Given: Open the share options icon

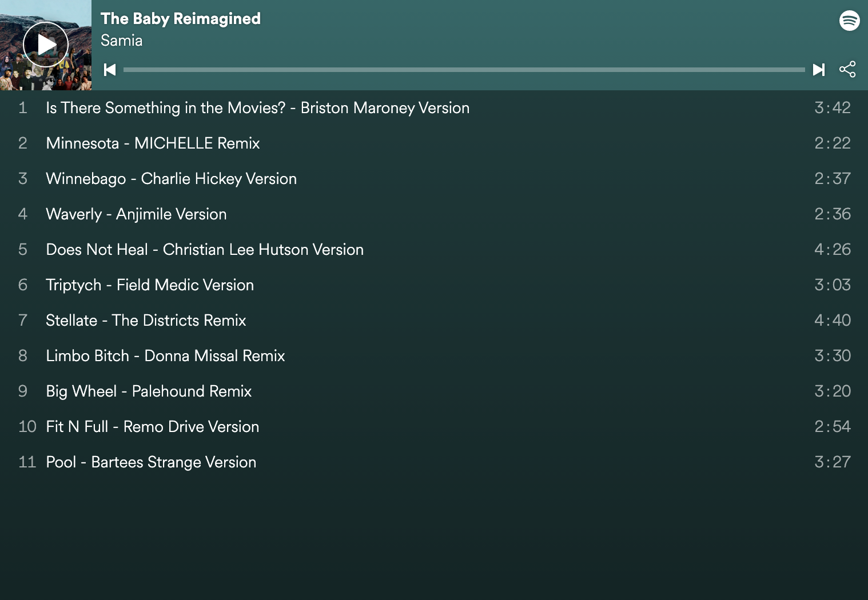Looking at the screenshot, I should [x=847, y=69].
